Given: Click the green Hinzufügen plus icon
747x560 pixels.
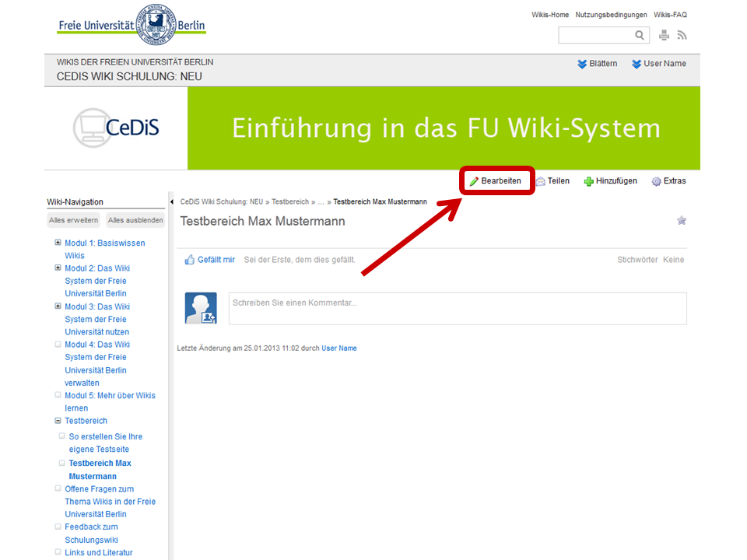Looking at the screenshot, I should point(589,181).
